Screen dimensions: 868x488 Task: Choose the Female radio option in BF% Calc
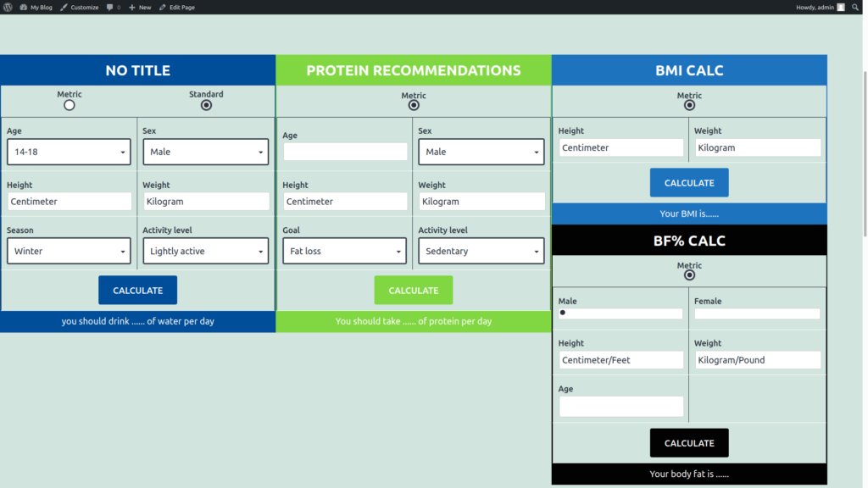point(757,313)
